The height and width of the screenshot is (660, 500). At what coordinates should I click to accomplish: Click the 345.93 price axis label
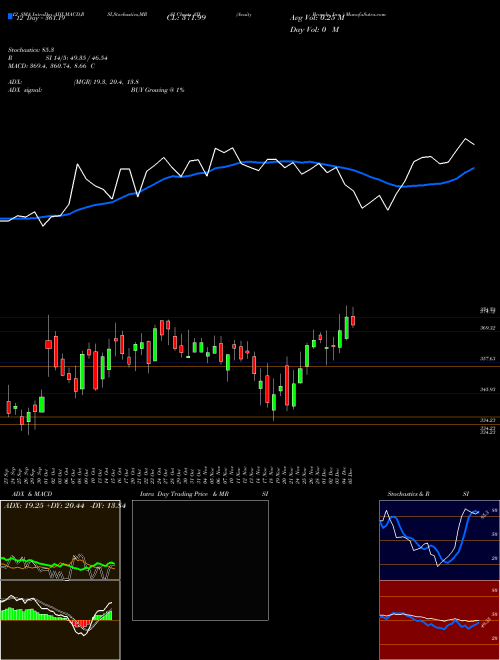coord(487,390)
